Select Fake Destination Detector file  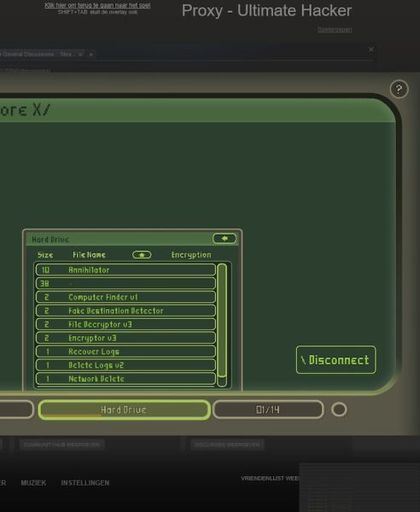tap(125, 311)
